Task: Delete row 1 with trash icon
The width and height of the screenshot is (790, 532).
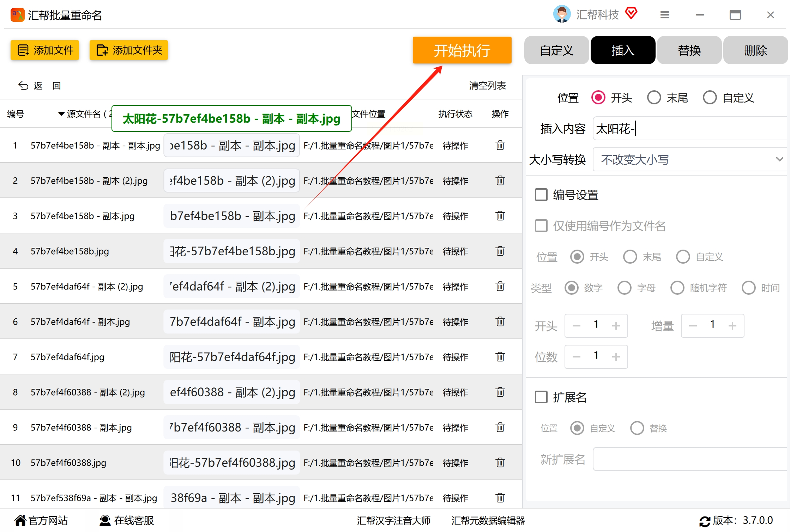Action: coord(500,145)
